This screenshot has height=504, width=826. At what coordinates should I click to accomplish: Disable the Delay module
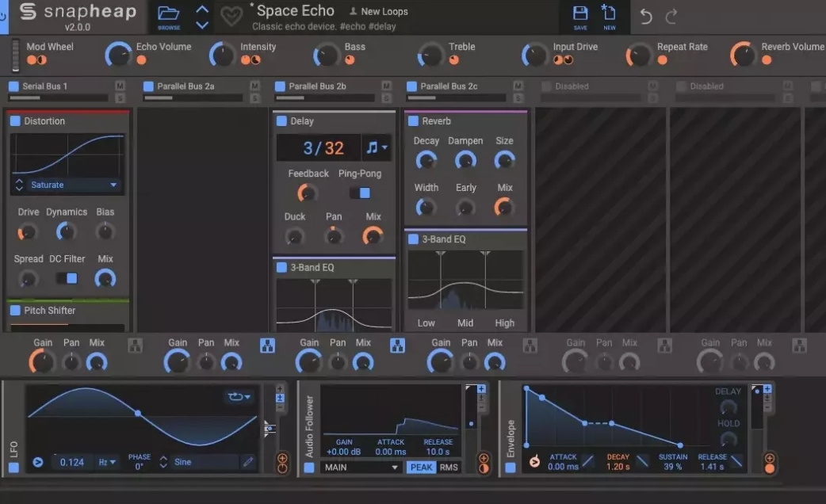pyautogui.click(x=282, y=121)
